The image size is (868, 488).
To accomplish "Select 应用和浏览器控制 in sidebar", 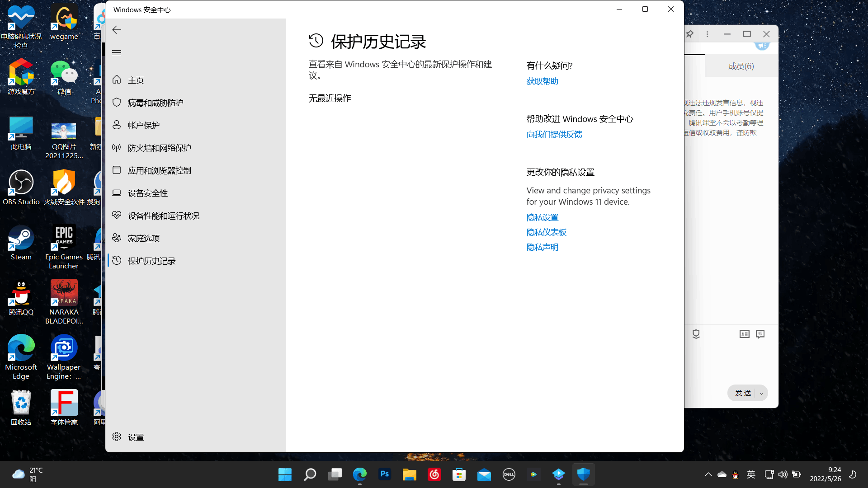I will [159, 170].
